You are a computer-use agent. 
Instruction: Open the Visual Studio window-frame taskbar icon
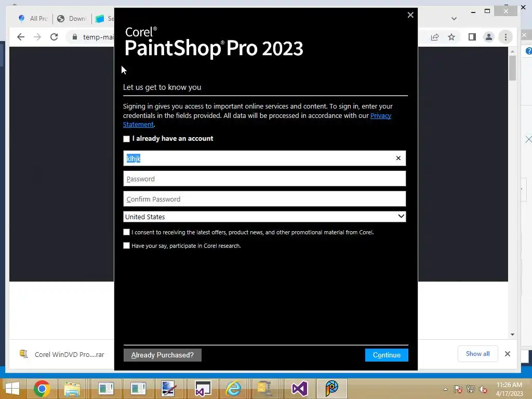(x=203, y=389)
